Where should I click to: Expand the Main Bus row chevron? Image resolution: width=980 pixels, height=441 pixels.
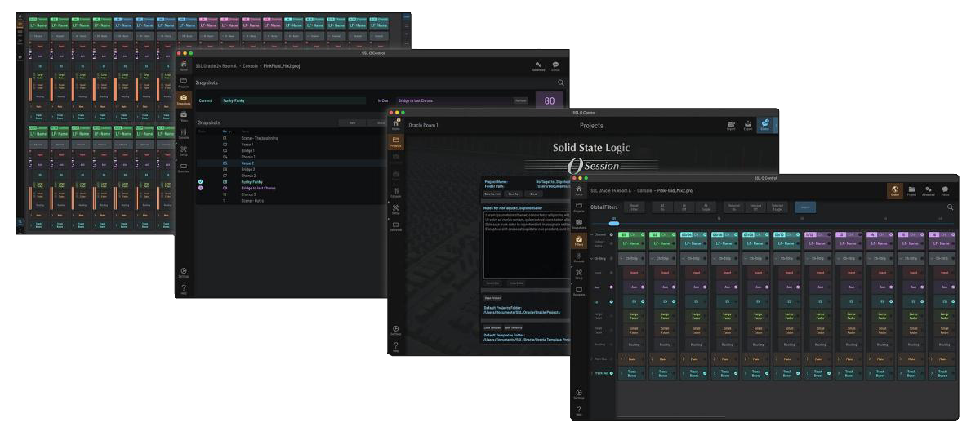point(592,359)
